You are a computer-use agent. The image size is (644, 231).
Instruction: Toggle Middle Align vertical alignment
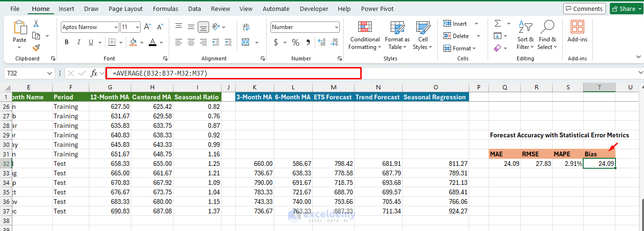pos(191,27)
